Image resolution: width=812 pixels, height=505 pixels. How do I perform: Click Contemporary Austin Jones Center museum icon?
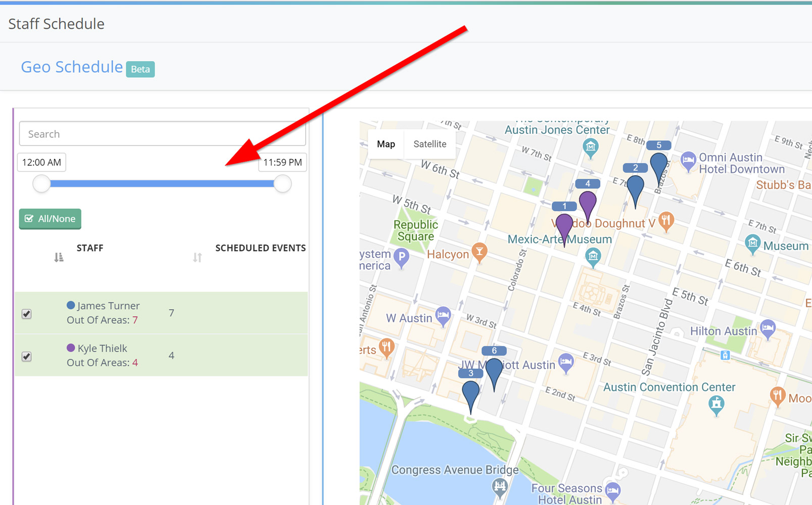point(590,148)
